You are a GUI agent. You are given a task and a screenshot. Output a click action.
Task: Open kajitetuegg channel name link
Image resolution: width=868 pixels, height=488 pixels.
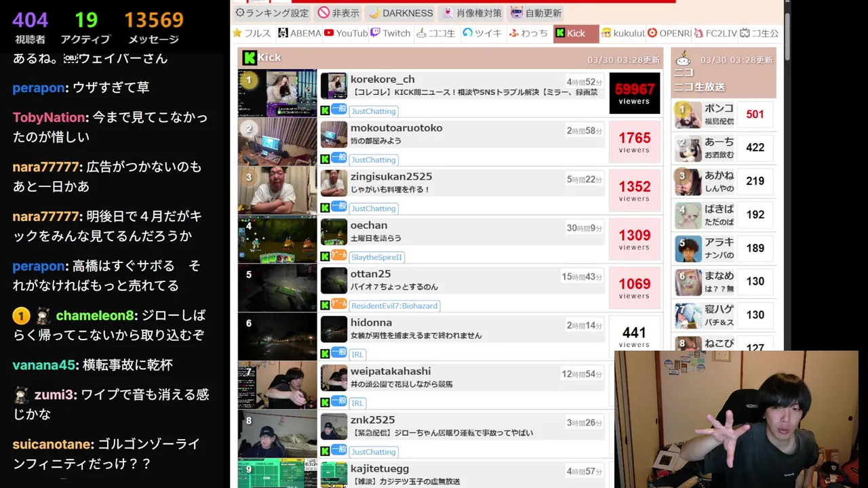[380, 469]
